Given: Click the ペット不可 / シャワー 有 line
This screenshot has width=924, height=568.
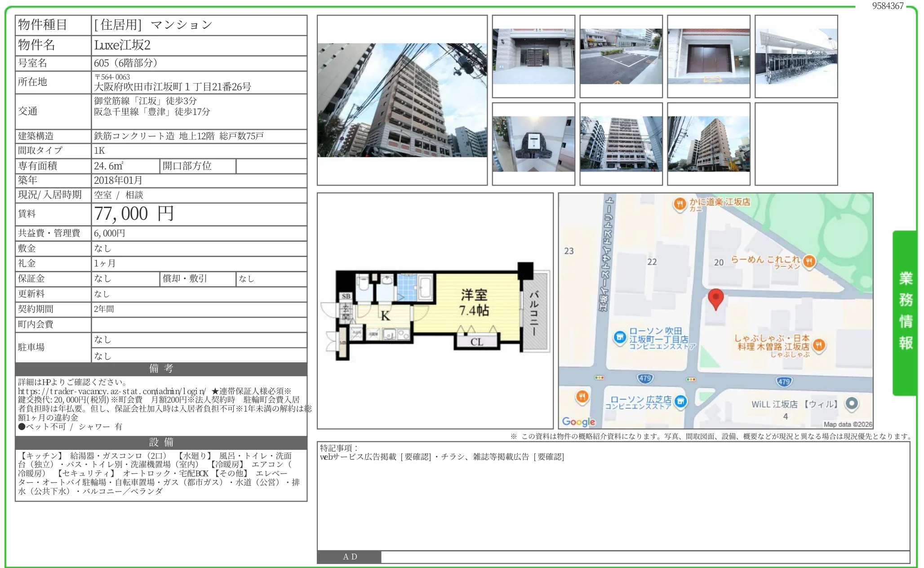Looking at the screenshot, I should tap(70, 426).
